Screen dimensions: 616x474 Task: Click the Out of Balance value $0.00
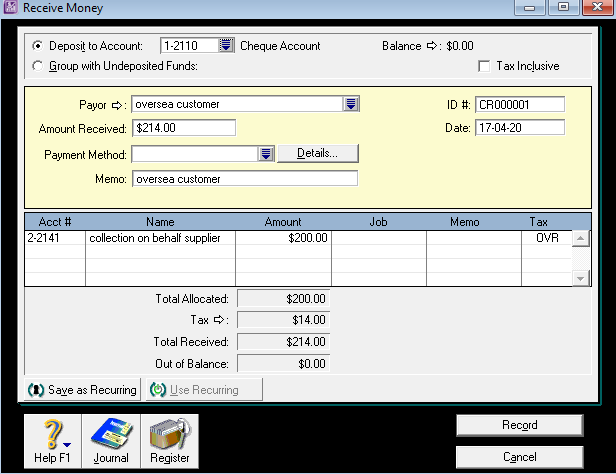(283, 364)
